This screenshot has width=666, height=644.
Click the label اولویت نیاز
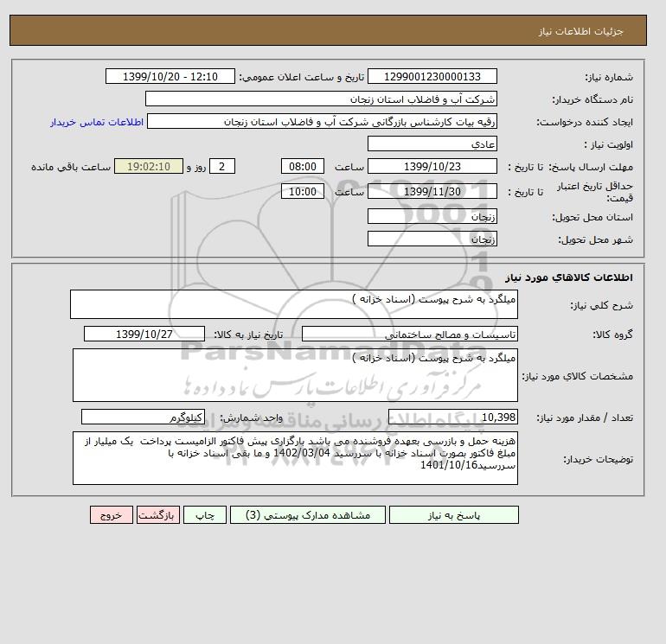[609, 144]
